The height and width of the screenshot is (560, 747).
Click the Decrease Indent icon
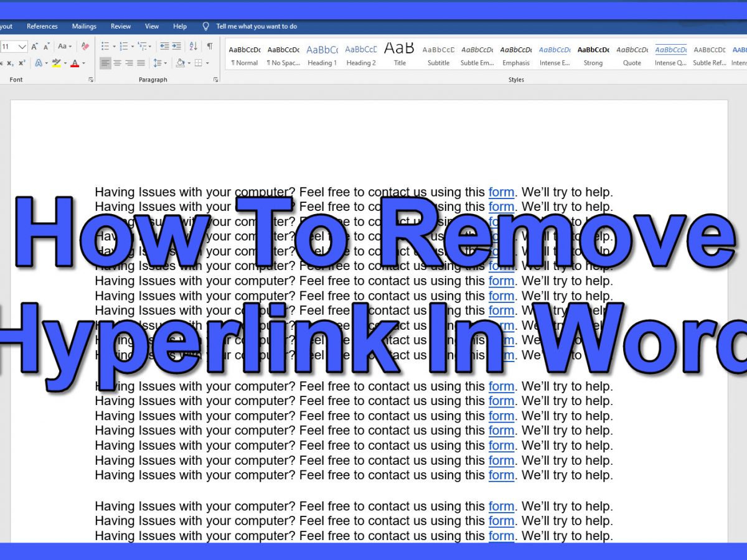(x=164, y=46)
